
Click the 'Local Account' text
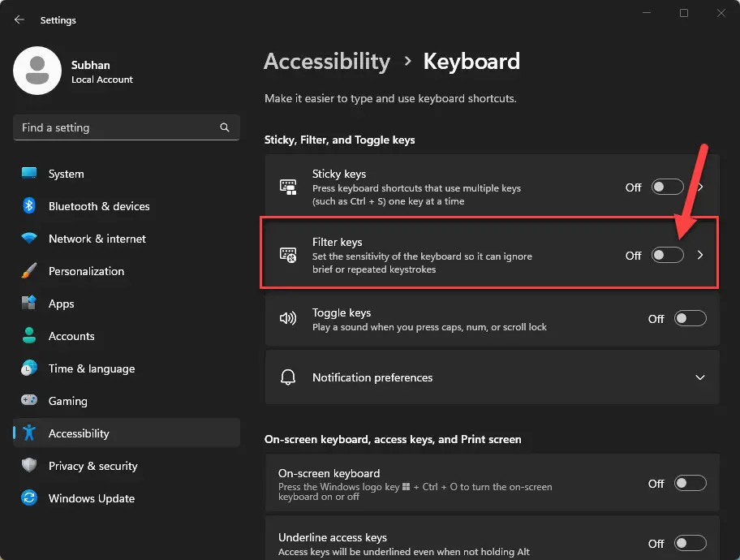click(x=102, y=80)
